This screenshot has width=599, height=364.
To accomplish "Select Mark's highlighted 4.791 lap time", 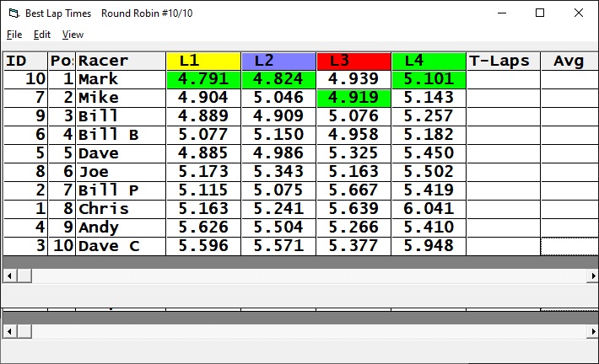I will [x=203, y=79].
